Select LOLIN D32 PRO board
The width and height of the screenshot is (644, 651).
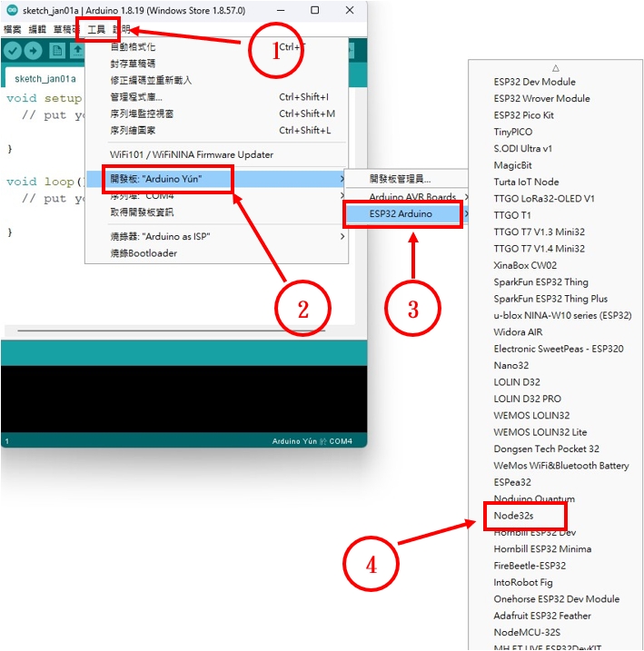(x=556, y=399)
